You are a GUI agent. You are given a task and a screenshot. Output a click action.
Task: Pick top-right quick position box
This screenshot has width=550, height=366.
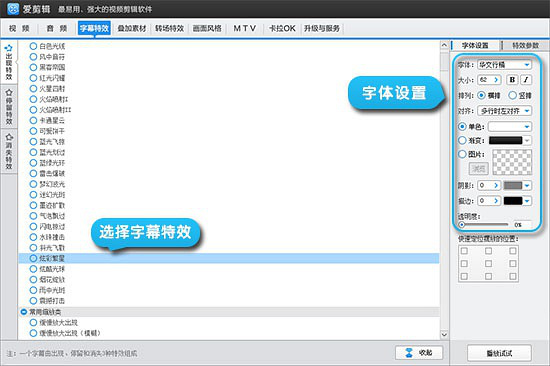pyautogui.click(x=512, y=251)
